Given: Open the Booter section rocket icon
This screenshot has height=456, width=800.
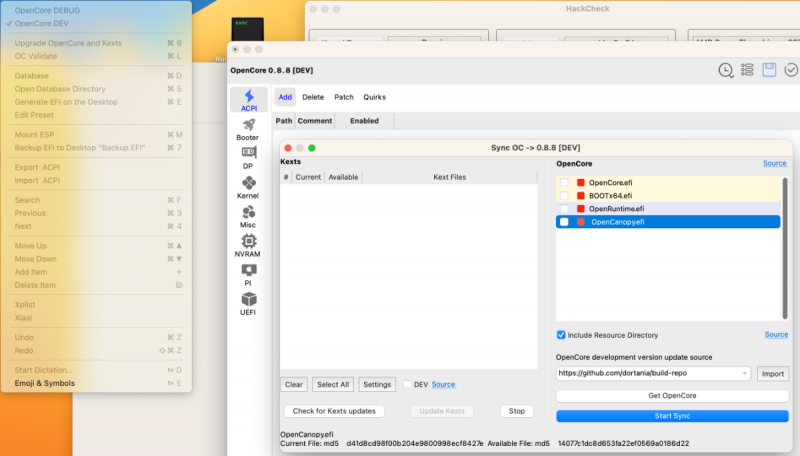Looking at the screenshot, I should point(248,125).
